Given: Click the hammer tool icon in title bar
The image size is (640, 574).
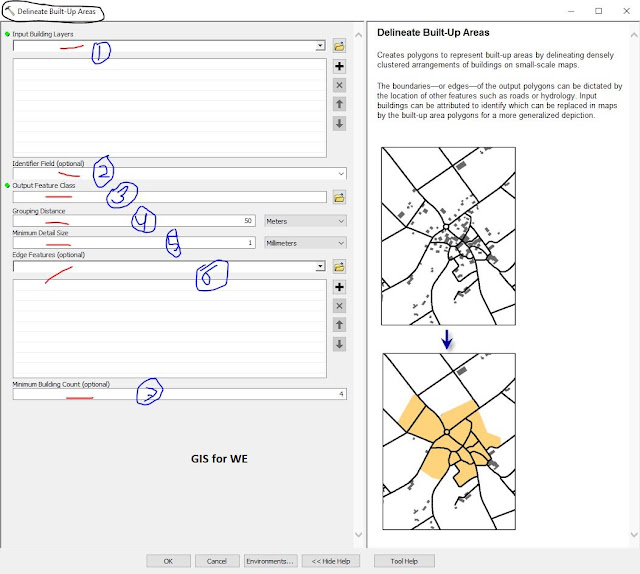Looking at the screenshot, I should [x=10, y=11].
